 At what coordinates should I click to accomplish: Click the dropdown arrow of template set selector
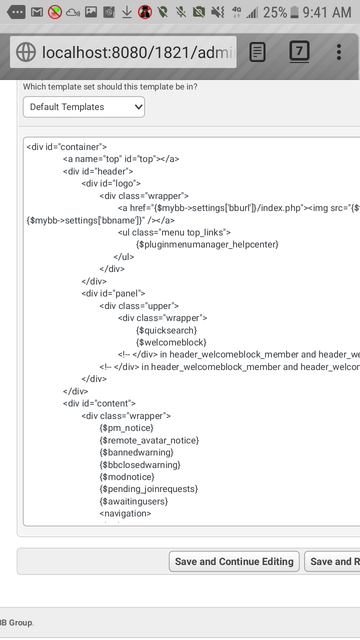click(x=138, y=107)
